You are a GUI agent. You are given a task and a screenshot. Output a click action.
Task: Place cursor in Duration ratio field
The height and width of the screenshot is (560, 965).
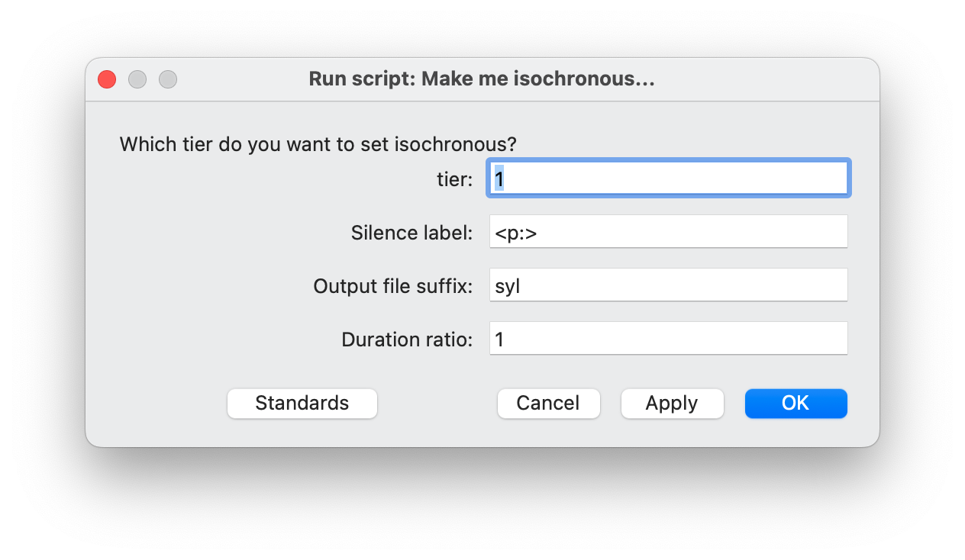pos(668,338)
